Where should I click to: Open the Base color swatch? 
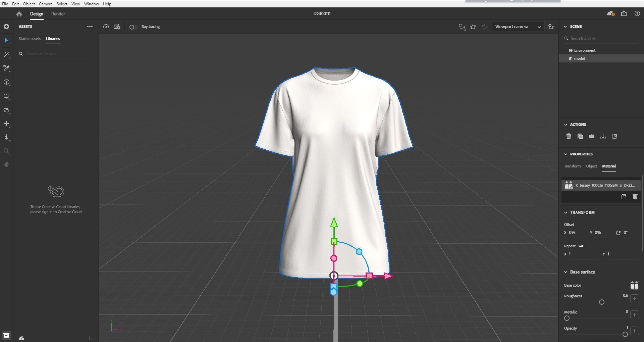pyautogui.click(x=634, y=285)
